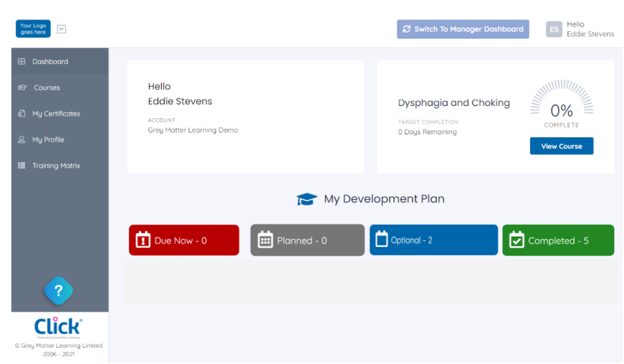Click the 'TARGET COMPLETION' label
Image resolution: width=624 pixels, height=364 pixels.
[428, 122]
